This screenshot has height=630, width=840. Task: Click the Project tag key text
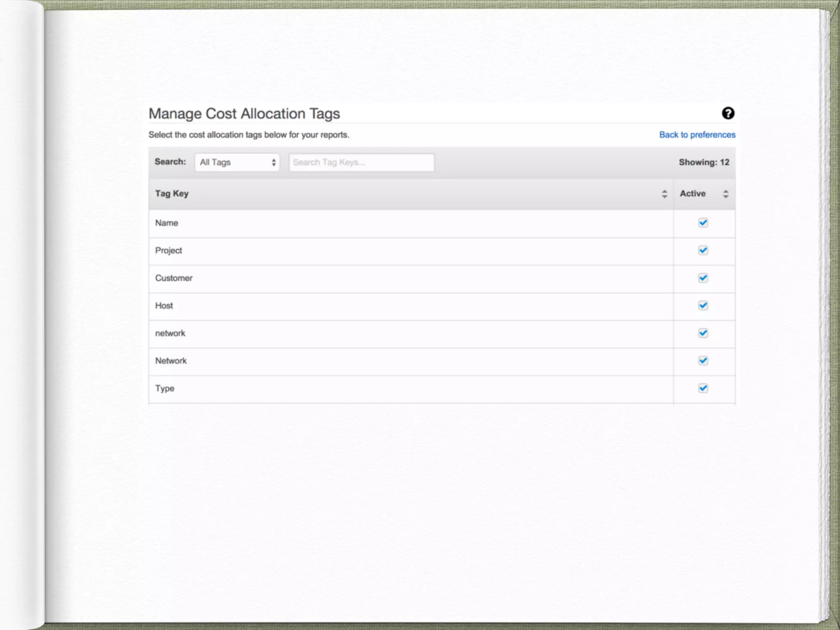pos(168,251)
